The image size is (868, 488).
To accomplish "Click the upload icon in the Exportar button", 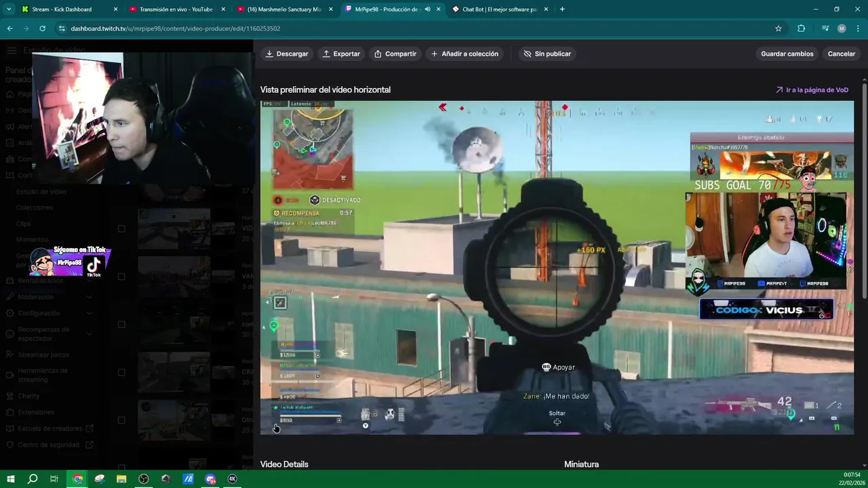I will tap(326, 54).
